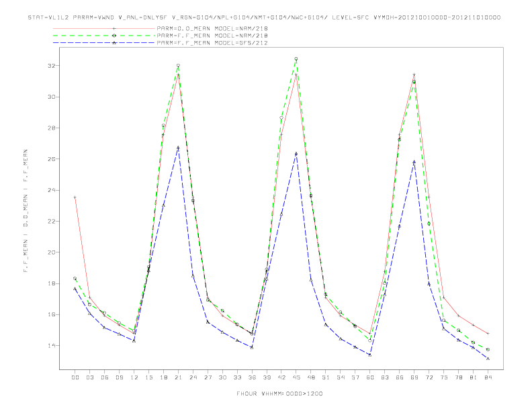Click x-axis tick label 12

pyautogui.click(x=134, y=377)
